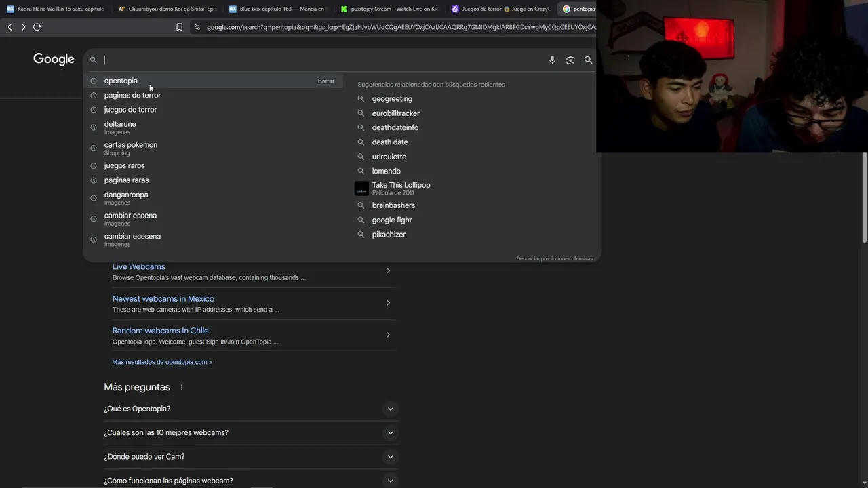868x488 pixels.
Task: Switch to Juegos de terror CrazyGames tab
Action: pyautogui.click(x=501, y=9)
